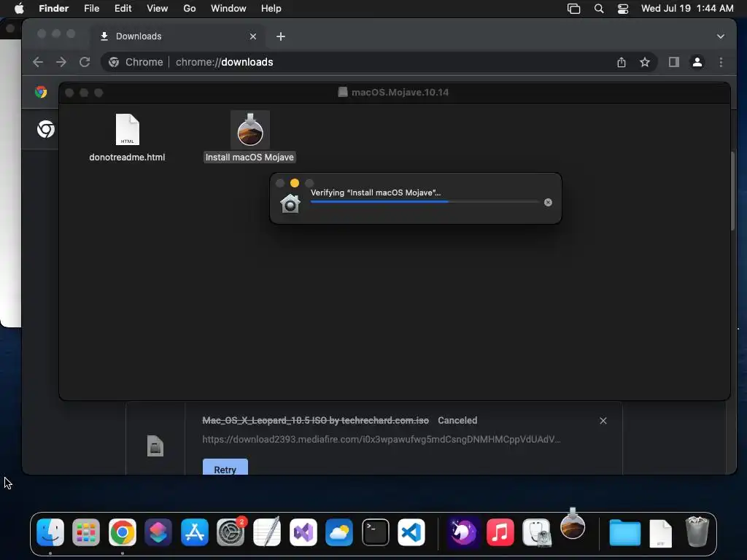747x560 pixels.
Task: Open the purple moon app in Dock
Action: pyautogui.click(x=463, y=532)
